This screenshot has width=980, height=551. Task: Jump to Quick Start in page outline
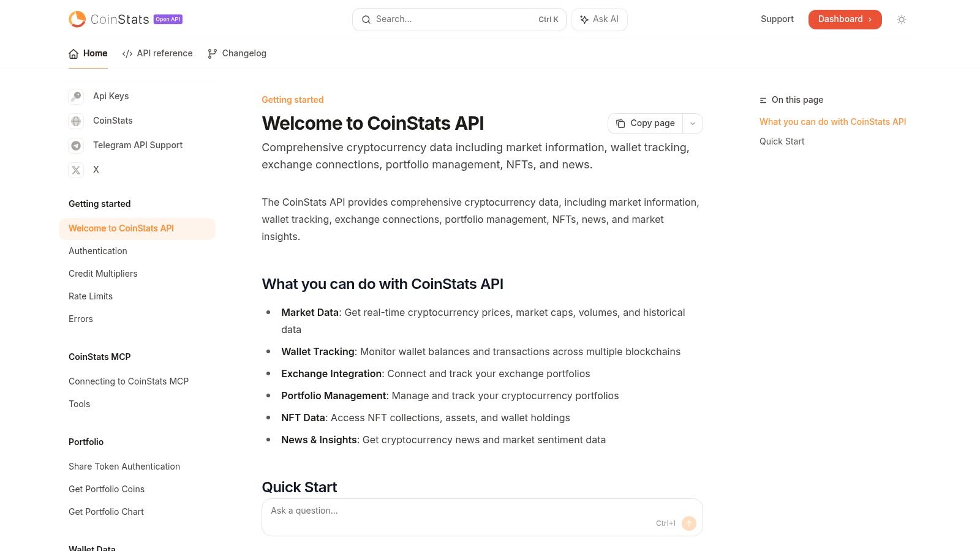tap(782, 141)
